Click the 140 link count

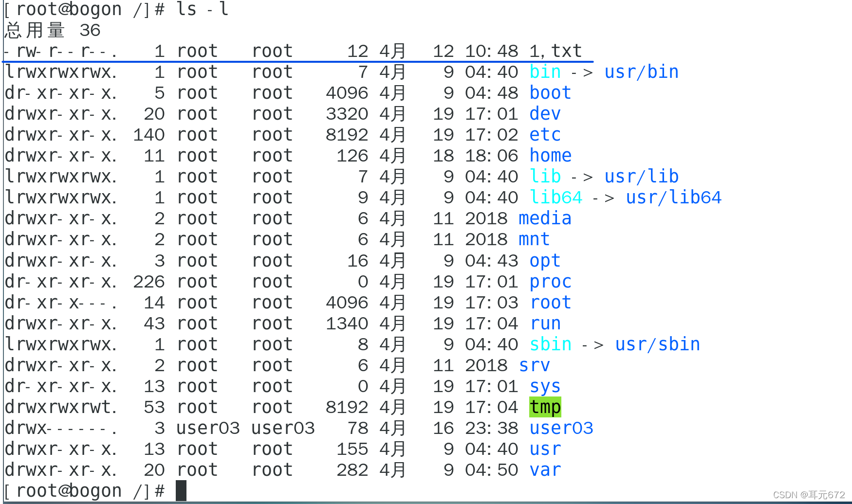coord(148,135)
